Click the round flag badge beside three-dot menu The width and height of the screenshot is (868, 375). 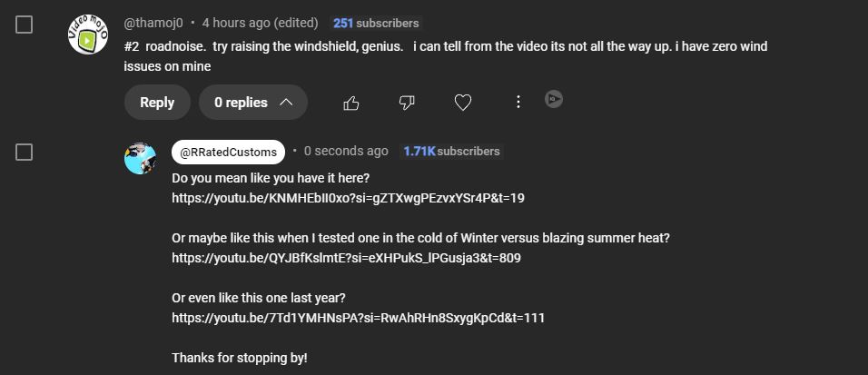coord(554,99)
